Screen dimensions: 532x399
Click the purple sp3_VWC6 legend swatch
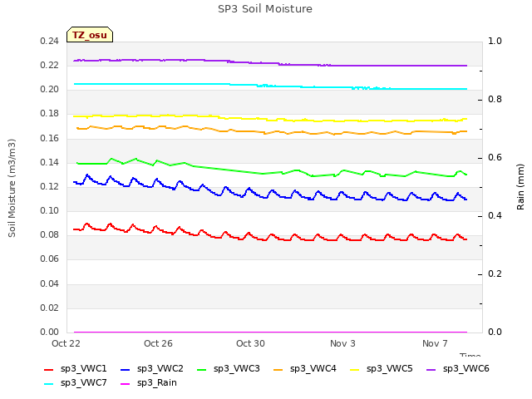pyautogui.click(x=431, y=370)
